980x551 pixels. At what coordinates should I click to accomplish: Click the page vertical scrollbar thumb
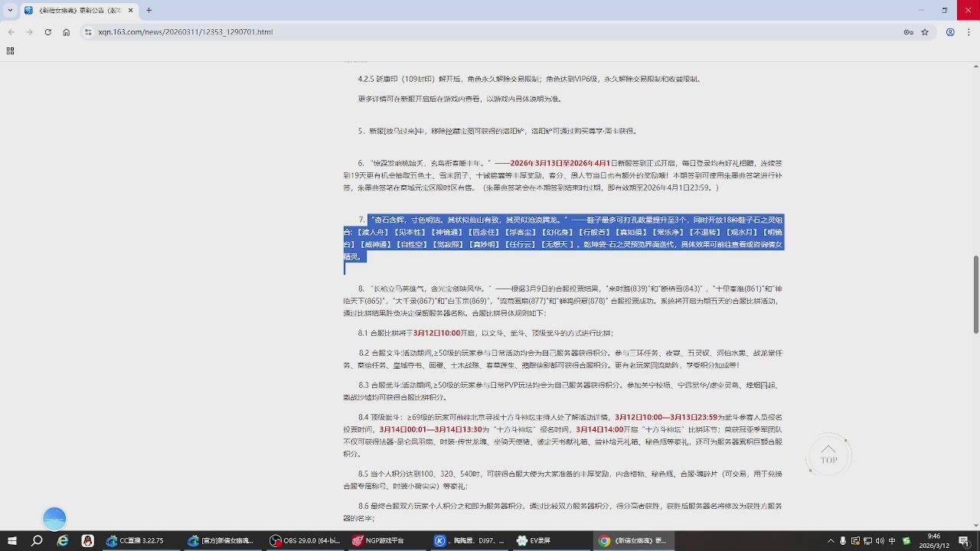click(975, 295)
